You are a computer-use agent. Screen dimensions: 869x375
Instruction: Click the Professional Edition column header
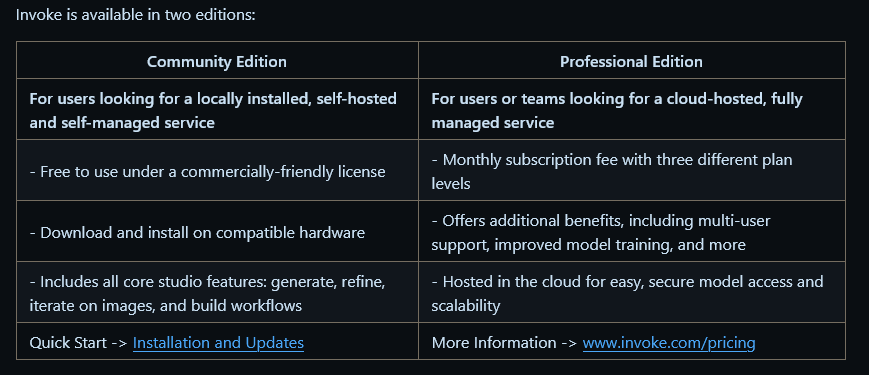632,60
